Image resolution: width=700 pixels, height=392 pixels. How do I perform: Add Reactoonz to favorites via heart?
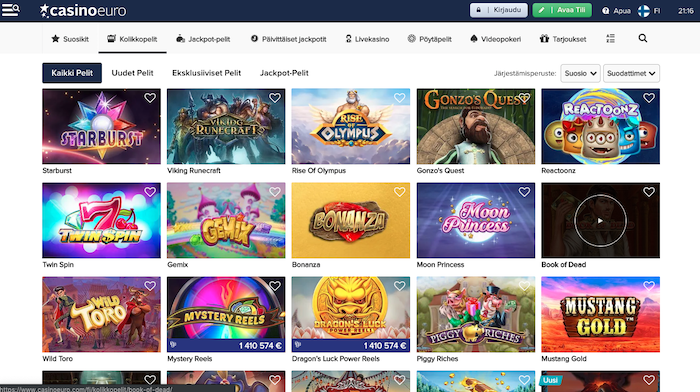pyautogui.click(x=649, y=98)
